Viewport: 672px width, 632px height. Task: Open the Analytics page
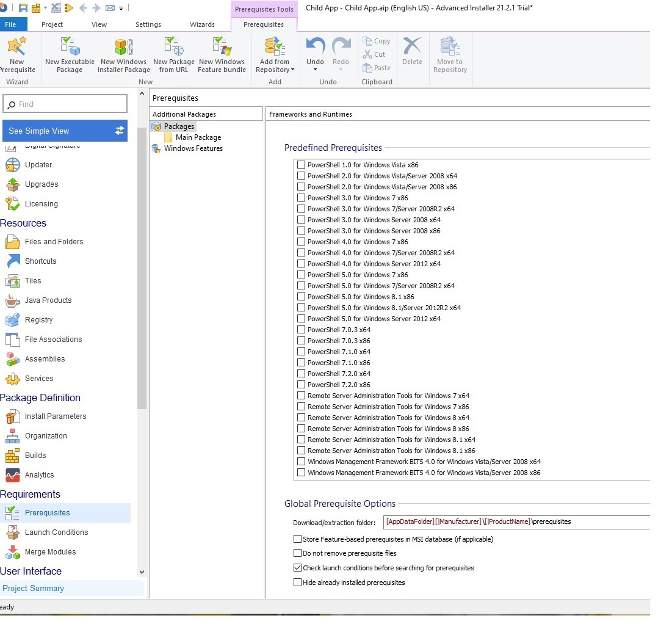39,475
